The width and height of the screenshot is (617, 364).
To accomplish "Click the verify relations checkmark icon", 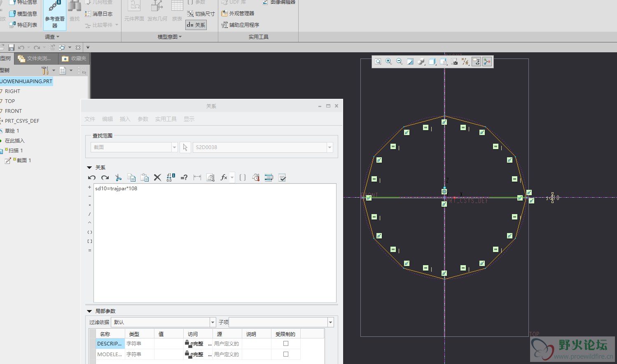I will point(282,177).
